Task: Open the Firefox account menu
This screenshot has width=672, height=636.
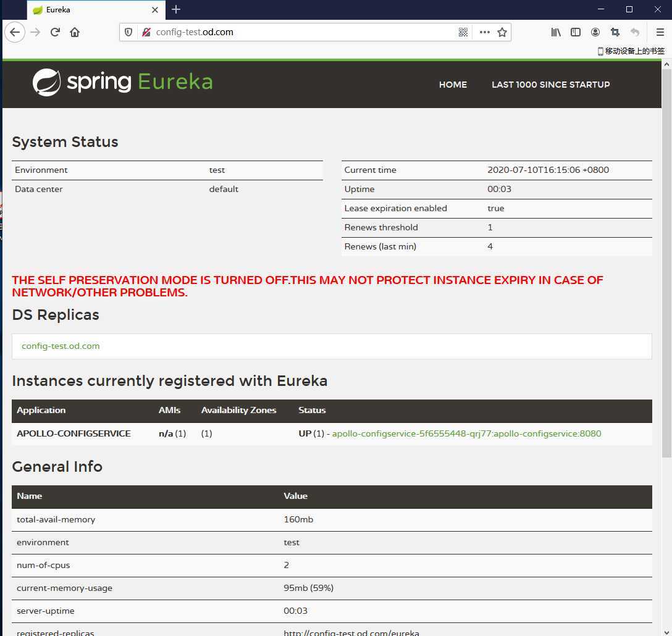Action: click(x=595, y=32)
